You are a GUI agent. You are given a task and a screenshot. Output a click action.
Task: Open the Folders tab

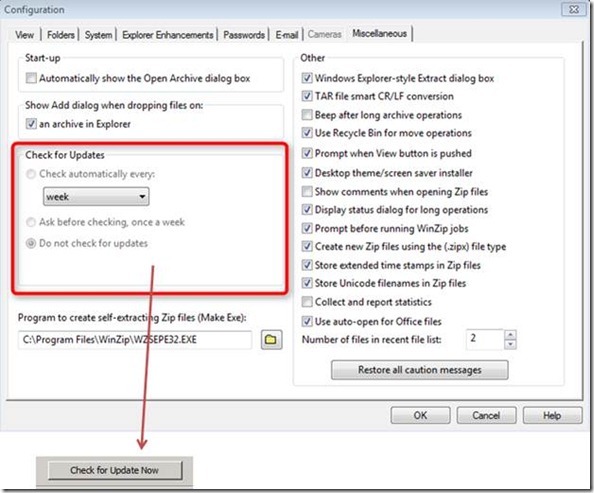(x=61, y=35)
